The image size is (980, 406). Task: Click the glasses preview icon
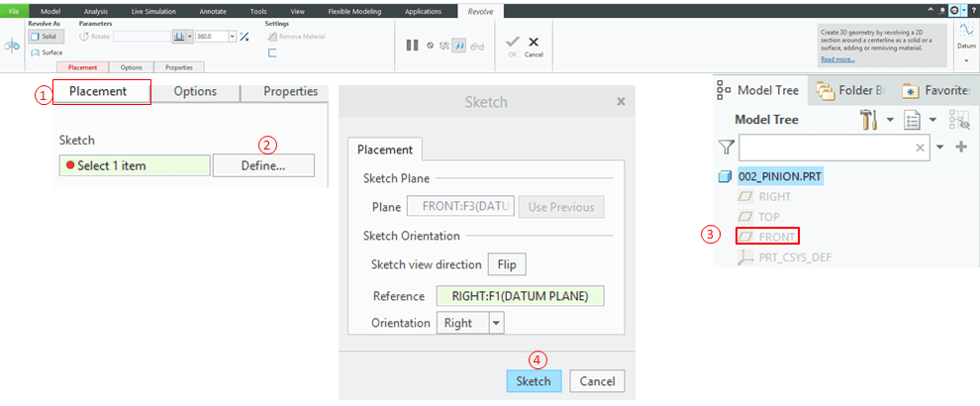[x=477, y=46]
